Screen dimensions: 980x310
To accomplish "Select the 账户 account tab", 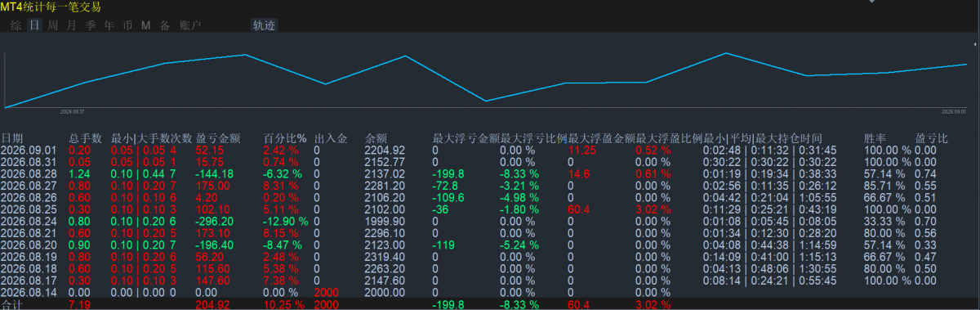I will coord(189,25).
